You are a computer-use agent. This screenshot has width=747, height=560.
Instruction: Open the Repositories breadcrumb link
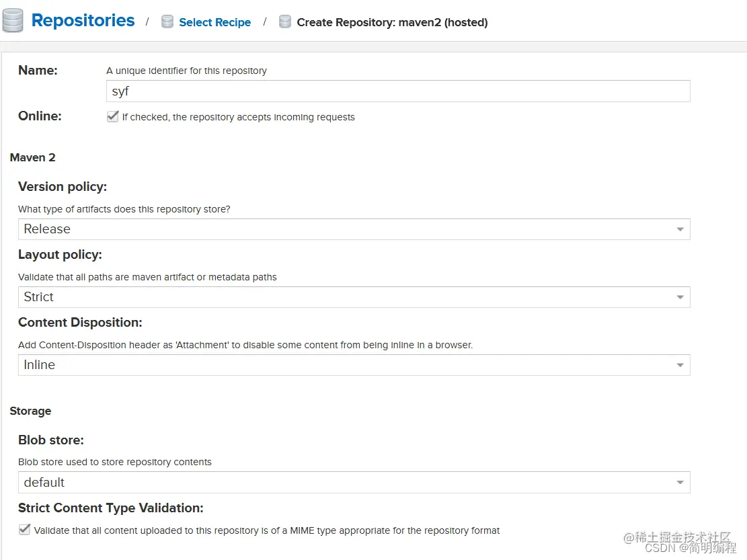coord(83,20)
